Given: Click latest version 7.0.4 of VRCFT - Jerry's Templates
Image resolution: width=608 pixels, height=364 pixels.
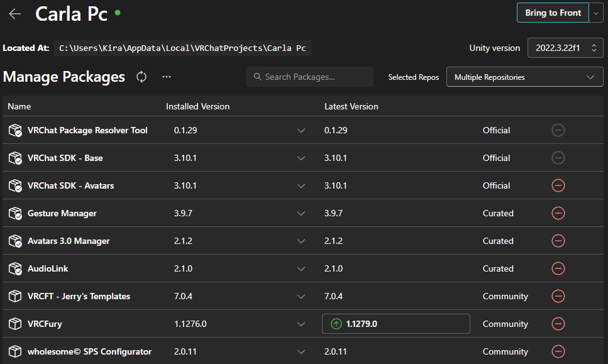Looking at the screenshot, I should pyautogui.click(x=333, y=296).
